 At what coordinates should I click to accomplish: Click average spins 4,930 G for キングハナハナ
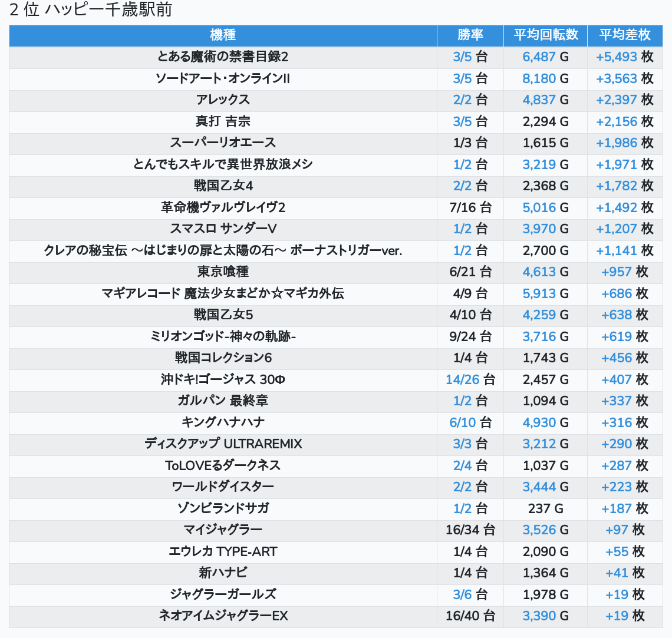click(x=546, y=422)
